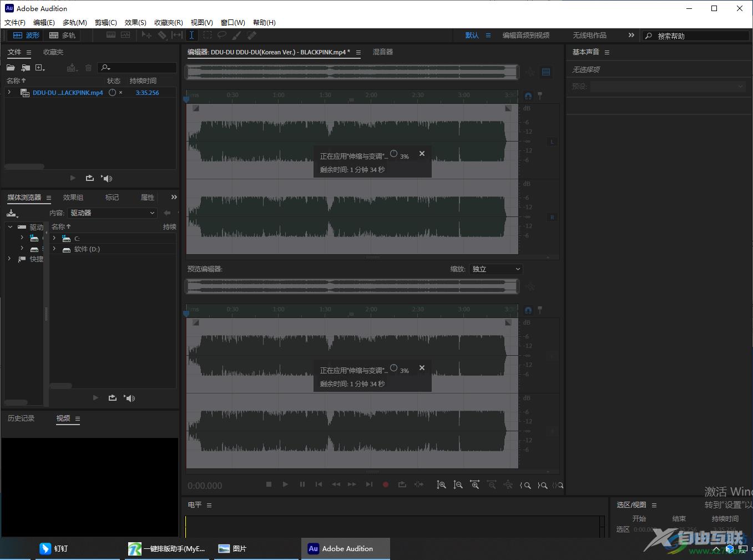Open the 钉钉 taskbar app
The image size is (753, 560).
pyautogui.click(x=77, y=548)
